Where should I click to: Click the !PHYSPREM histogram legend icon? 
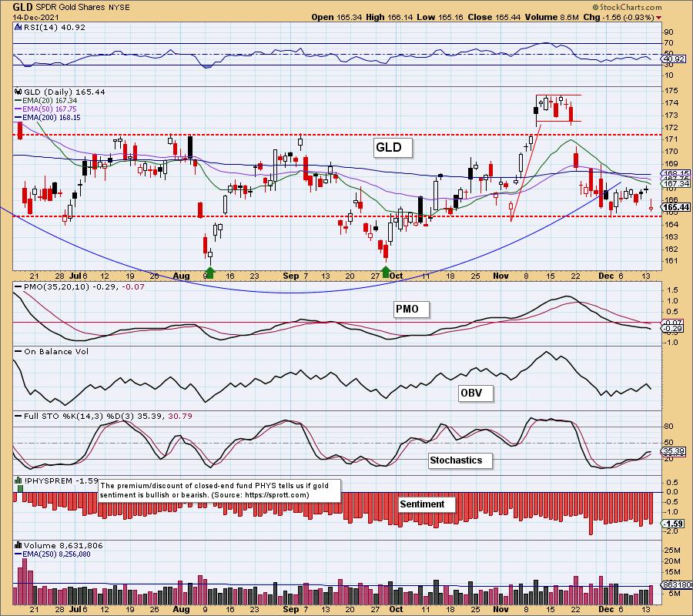[x=18, y=480]
